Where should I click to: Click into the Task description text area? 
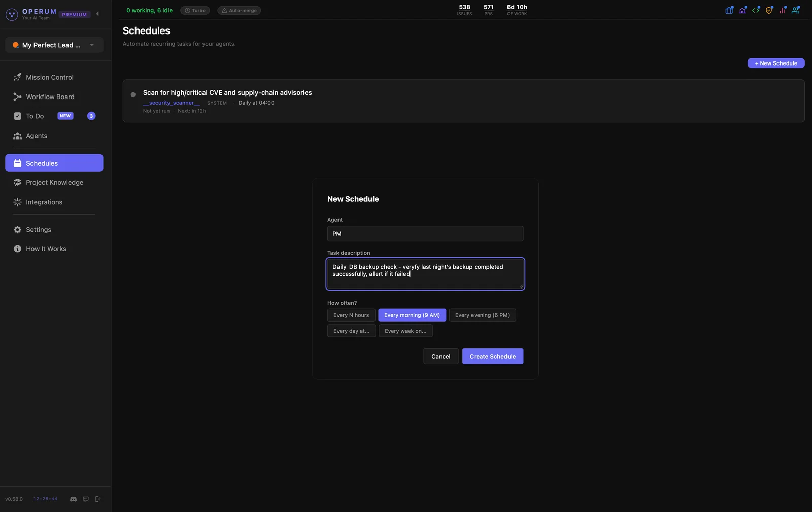(x=425, y=274)
